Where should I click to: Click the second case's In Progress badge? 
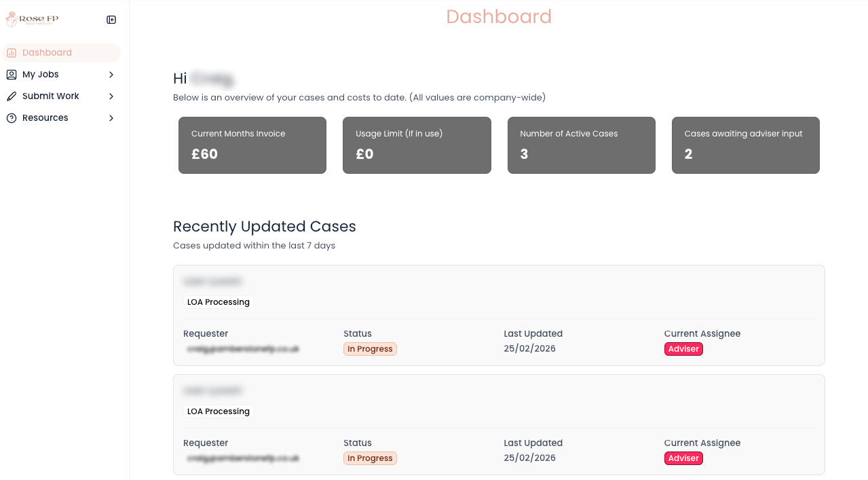pyautogui.click(x=370, y=458)
